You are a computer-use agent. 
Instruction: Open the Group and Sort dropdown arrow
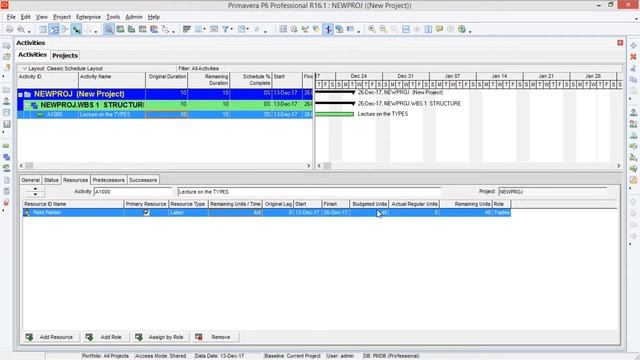point(248,29)
